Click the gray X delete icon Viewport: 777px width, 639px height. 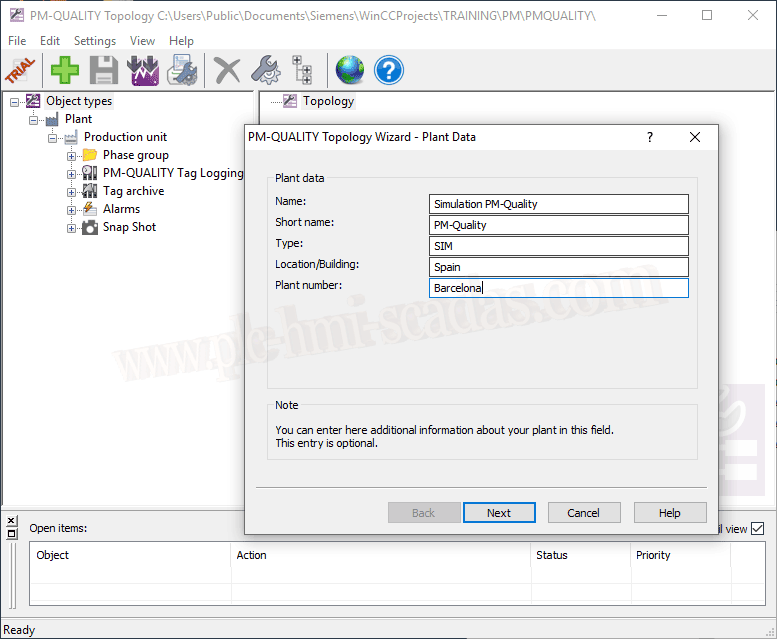tap(228, 70)
